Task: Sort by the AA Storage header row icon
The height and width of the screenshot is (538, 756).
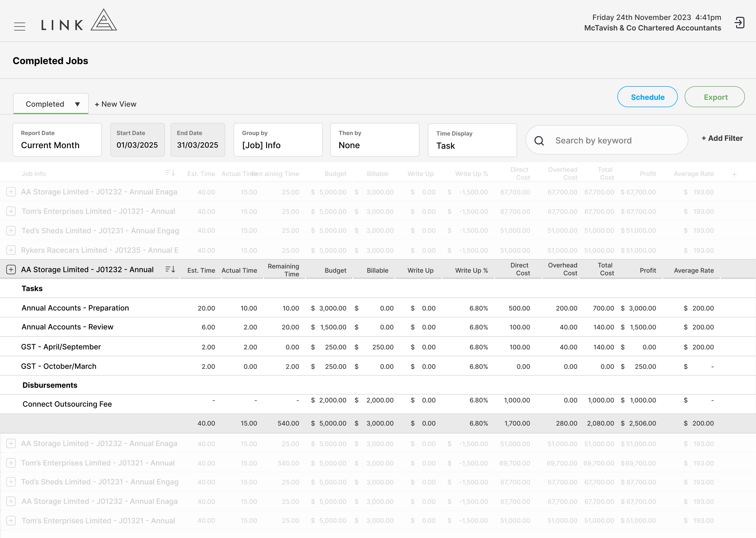Action: coord(170,269)
